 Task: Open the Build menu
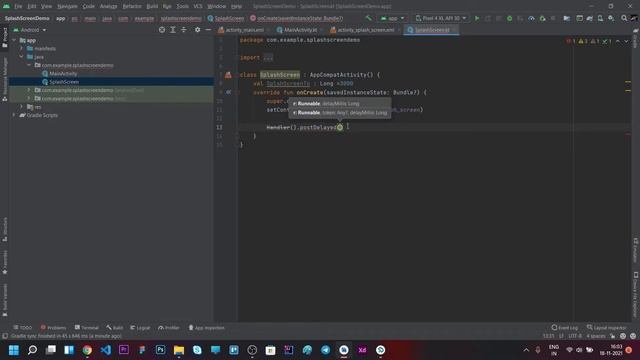(152, 6)
